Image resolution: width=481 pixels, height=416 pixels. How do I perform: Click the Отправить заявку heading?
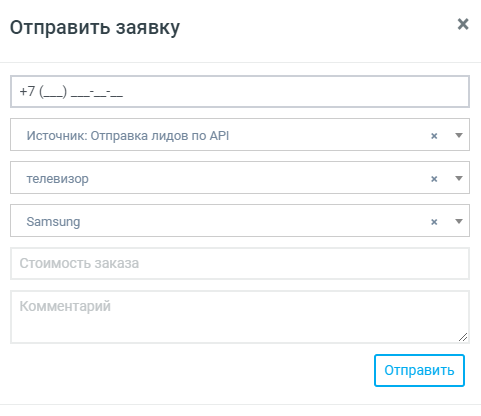(x=95, y=28)
